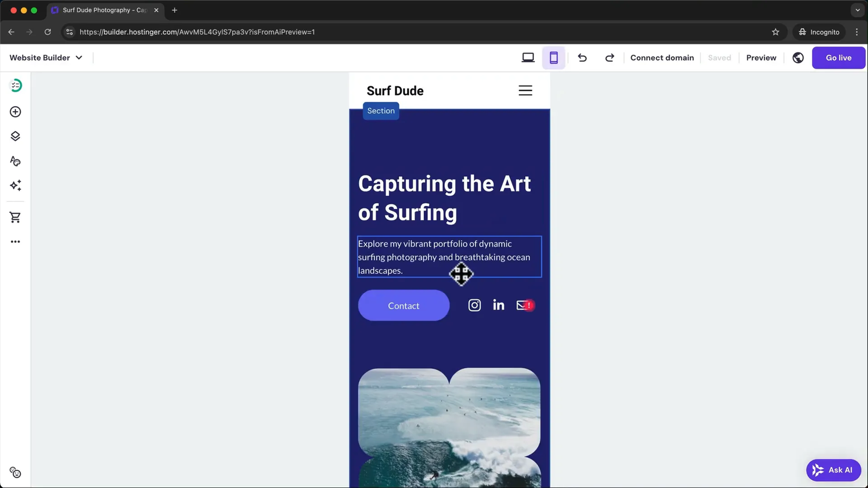Click the Section label tag
Viewport: 868px width, 488px height.
[381, 111]
